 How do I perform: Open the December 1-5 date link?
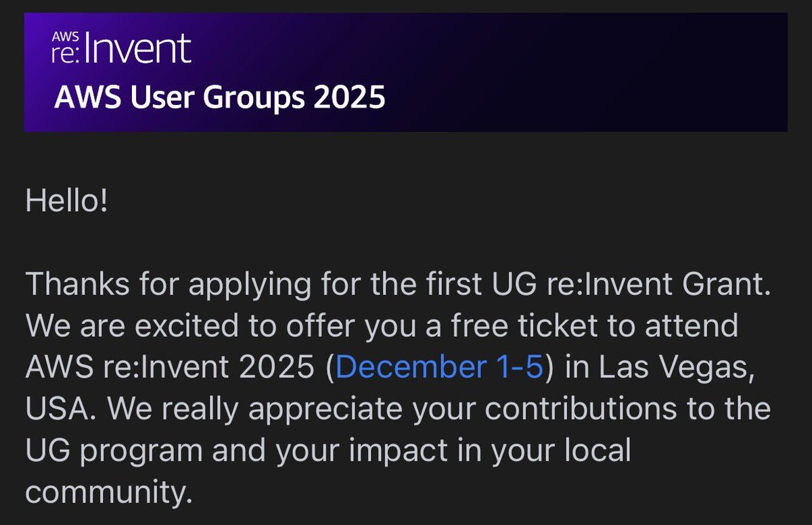click(x=440, y=368)
